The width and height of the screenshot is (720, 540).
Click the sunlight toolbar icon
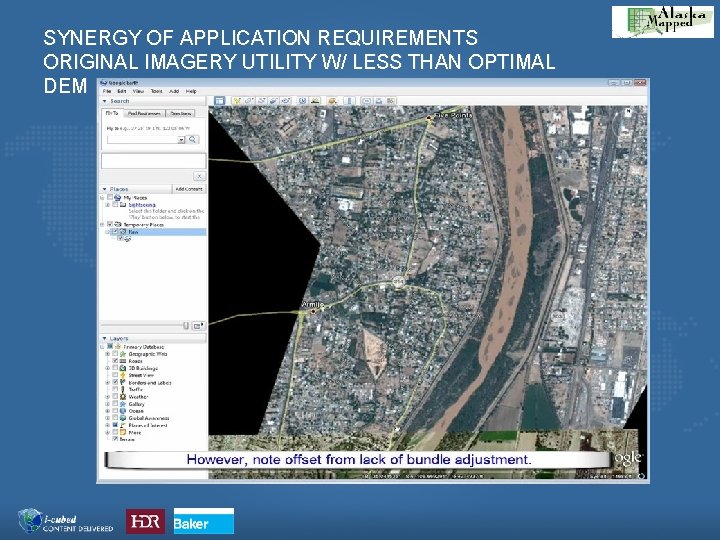[x=315, y=101]
